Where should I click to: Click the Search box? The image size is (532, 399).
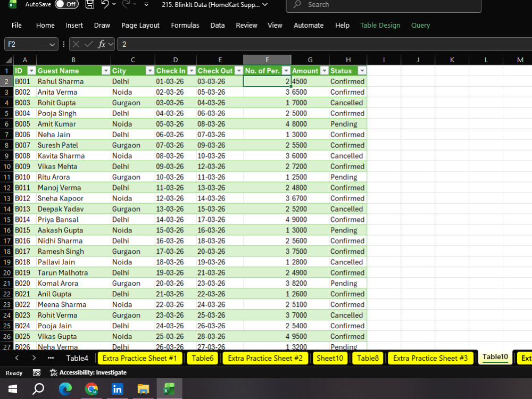coord(384,5)
